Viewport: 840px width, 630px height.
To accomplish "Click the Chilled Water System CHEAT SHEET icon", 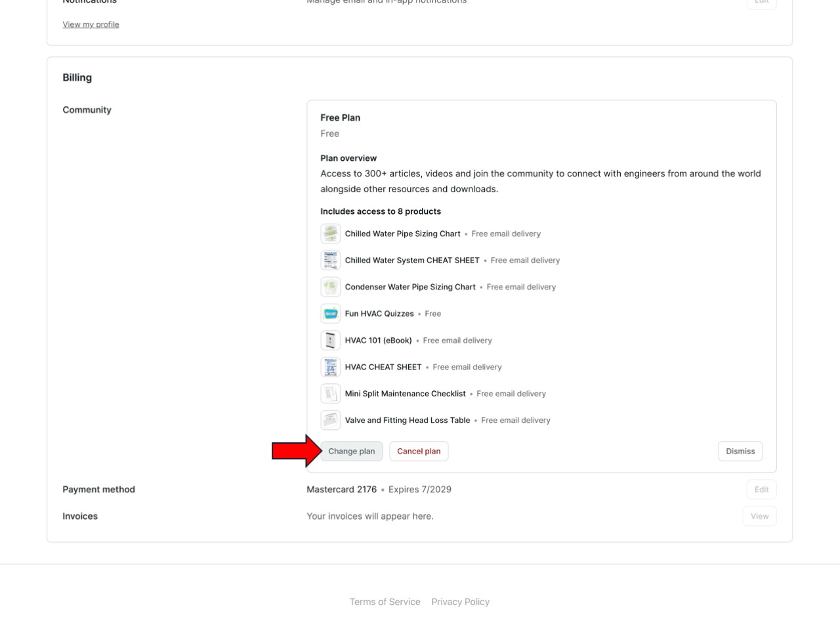I will point(330,261).
